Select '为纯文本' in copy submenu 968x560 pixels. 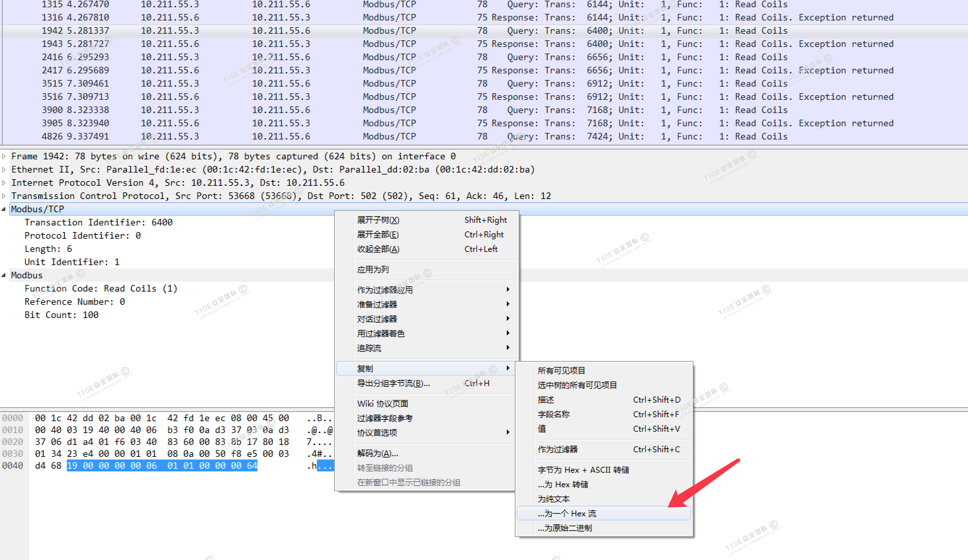point(553,499)
